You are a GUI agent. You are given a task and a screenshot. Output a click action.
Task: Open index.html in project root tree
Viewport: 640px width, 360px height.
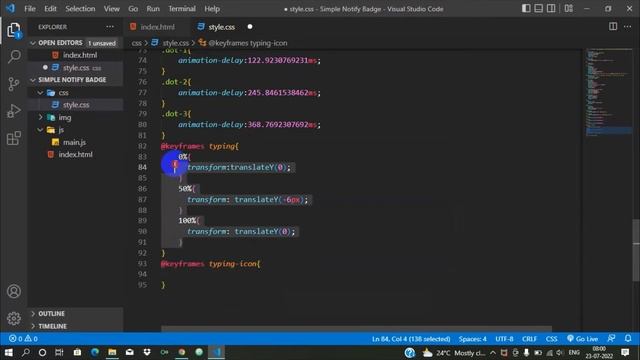[x=75, y=155]
